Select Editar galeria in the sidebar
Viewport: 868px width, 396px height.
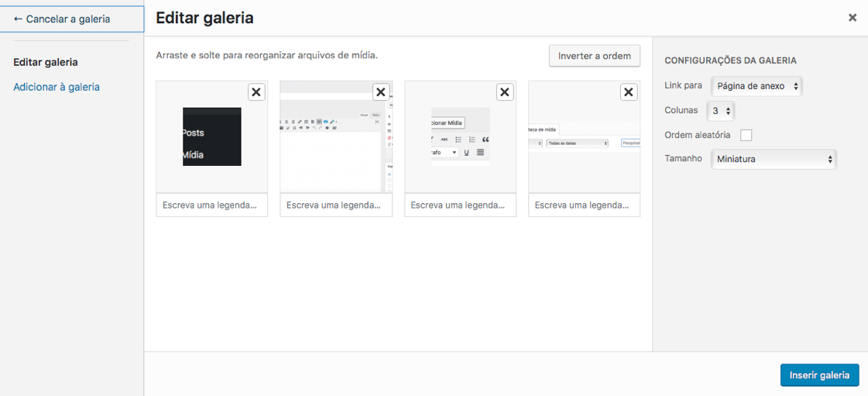click(x=46, y=62)
